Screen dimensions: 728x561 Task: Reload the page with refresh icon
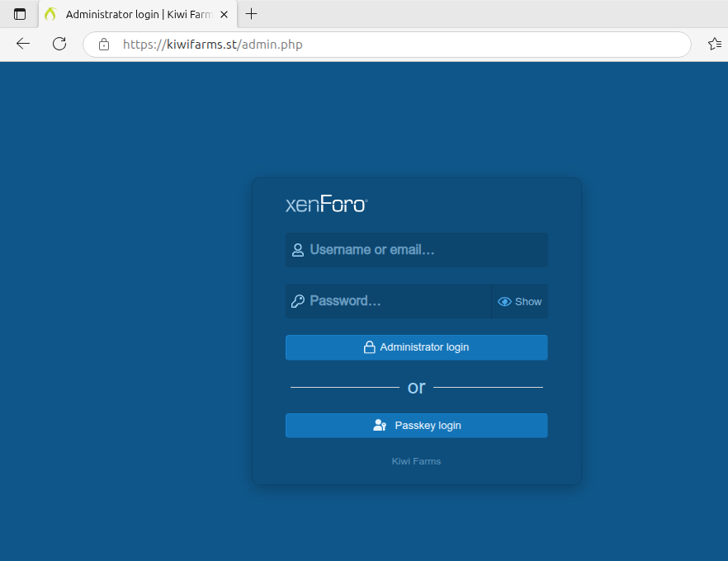pyautogui.click(x=59, y=45)
